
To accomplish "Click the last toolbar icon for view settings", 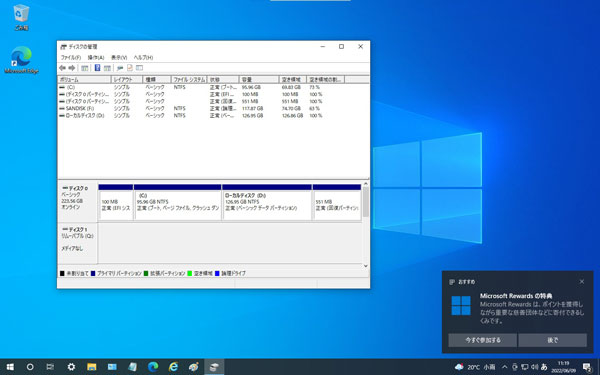I will (x=139, y=68).
